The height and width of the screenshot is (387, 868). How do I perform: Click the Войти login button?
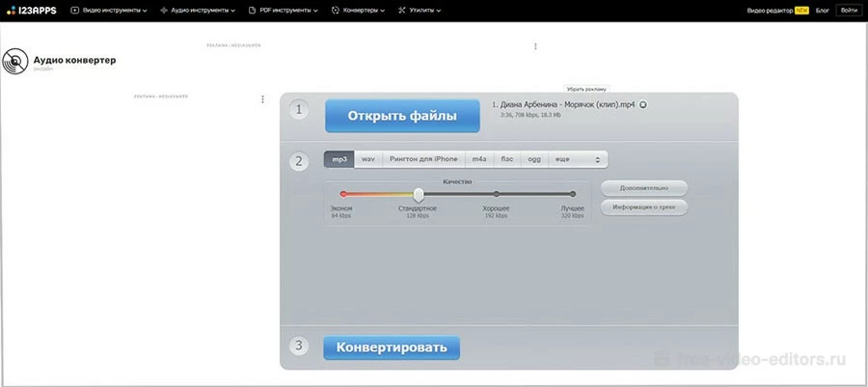(849, 11)
